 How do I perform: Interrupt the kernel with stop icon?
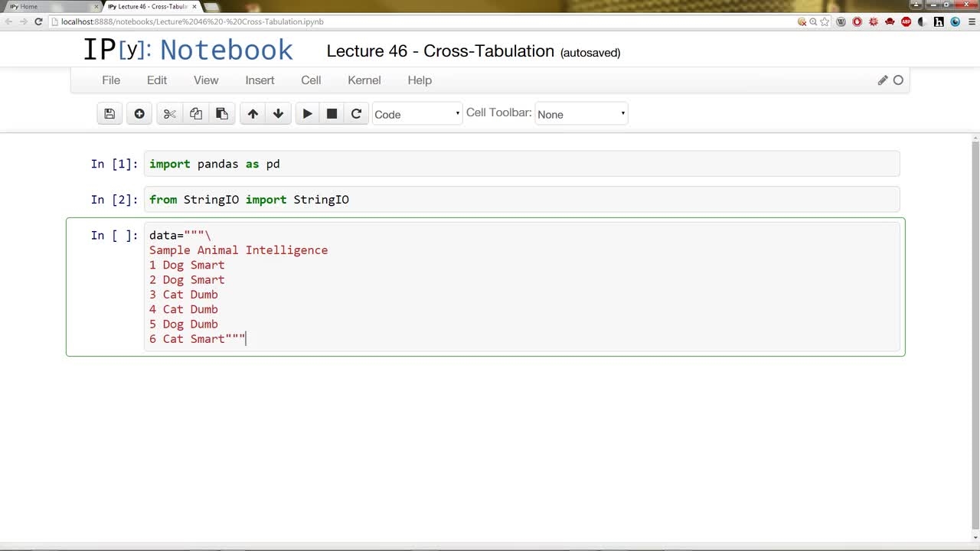tap(332, 114)
